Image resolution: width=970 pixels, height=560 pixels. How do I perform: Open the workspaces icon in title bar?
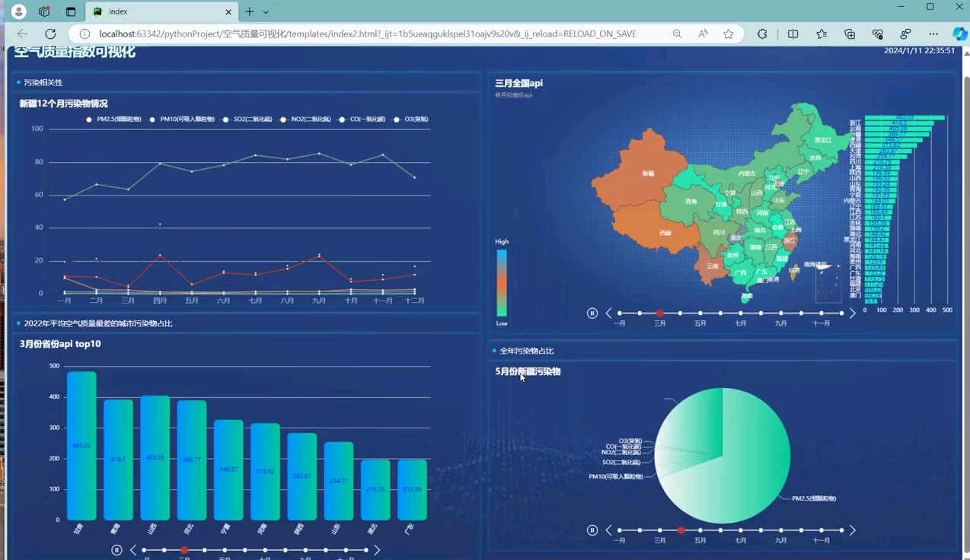pos(44,11)
